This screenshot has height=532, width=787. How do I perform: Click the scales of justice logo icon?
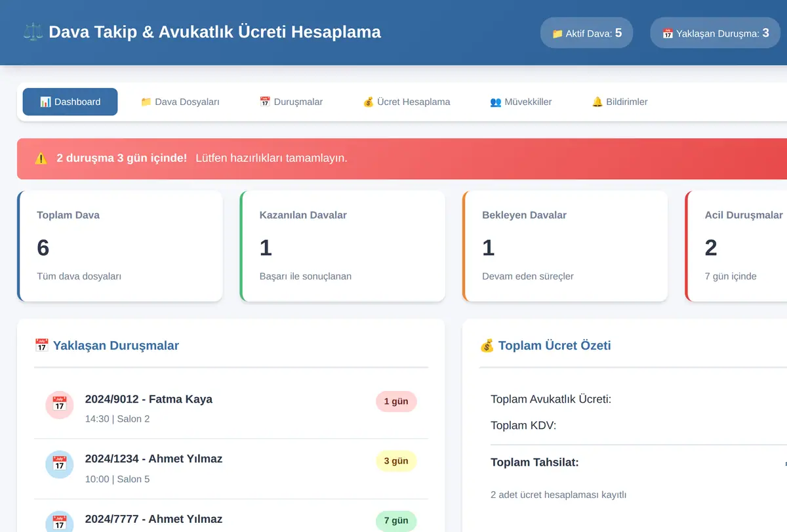click(x=33, y=31)
